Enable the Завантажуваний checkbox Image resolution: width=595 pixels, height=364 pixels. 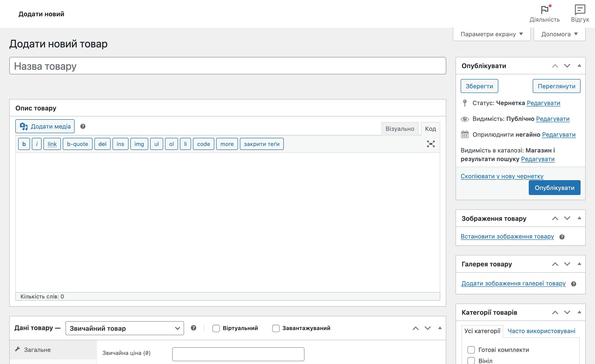point(276,328)
